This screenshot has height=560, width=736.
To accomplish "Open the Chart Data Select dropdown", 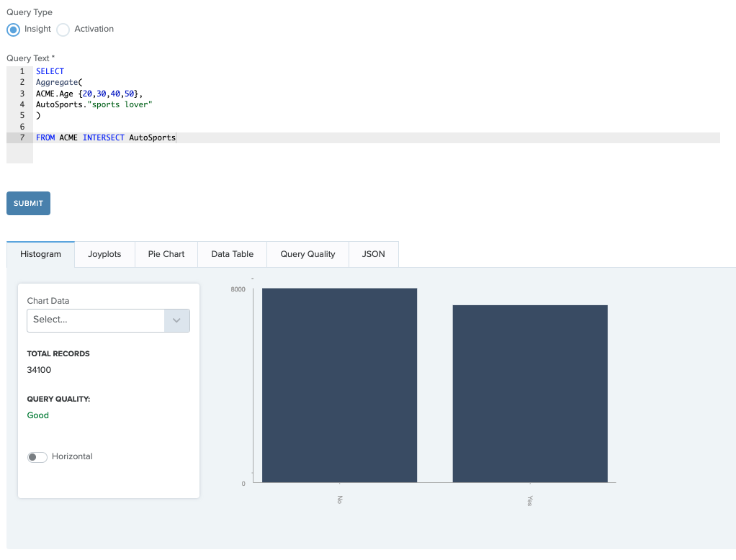I will 109,320.
